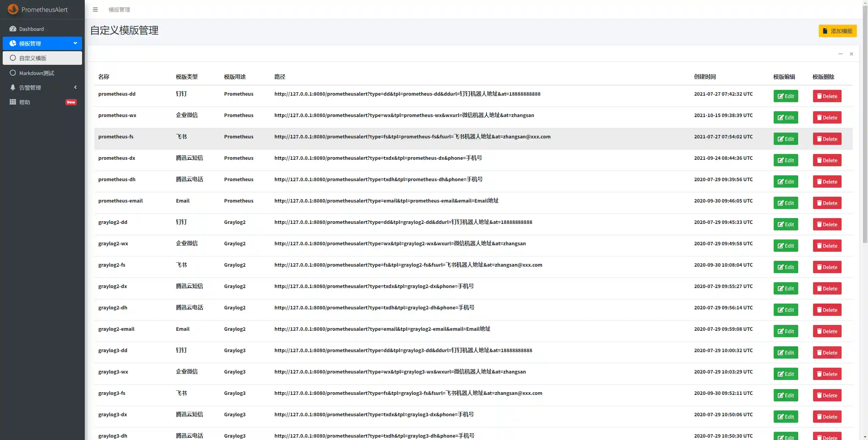
Task: Click the 告警管理 bell icon
Action: click(x=13, y=87)
